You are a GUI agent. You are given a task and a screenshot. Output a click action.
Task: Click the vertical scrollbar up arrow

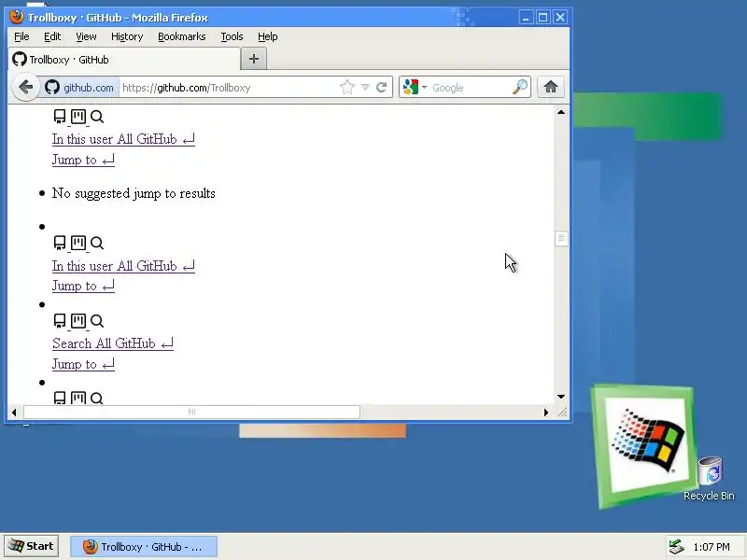(x=561, y=112)
